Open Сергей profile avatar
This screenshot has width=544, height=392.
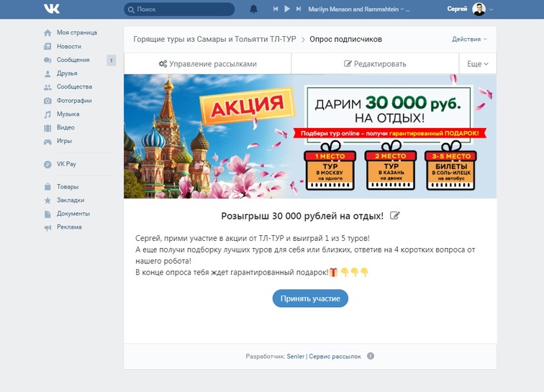point(479,9)
